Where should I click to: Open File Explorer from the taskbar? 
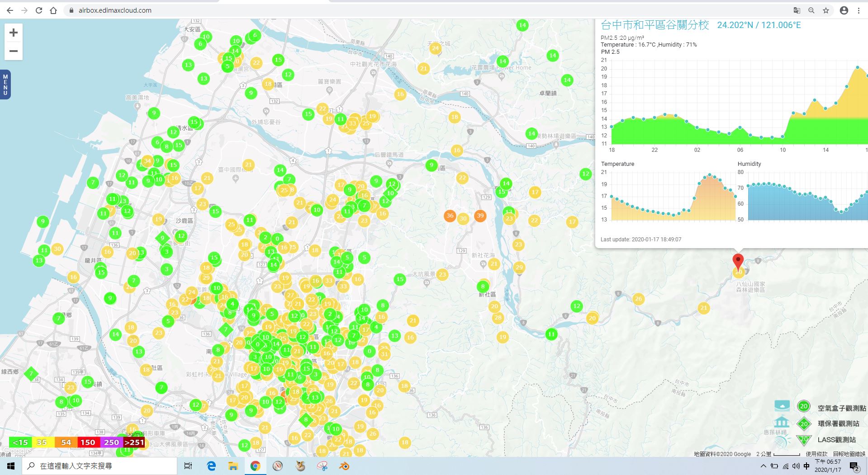(233, 466)
